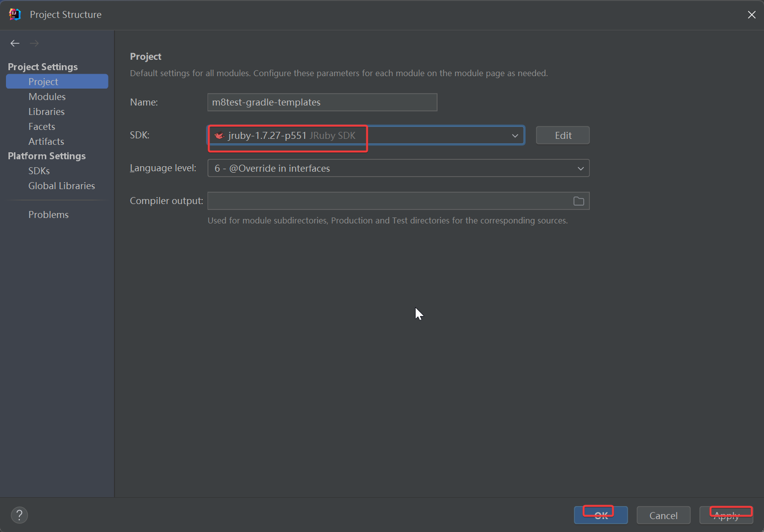
Task: Select SDKs under Platform Settings
Action: [39, 171]
